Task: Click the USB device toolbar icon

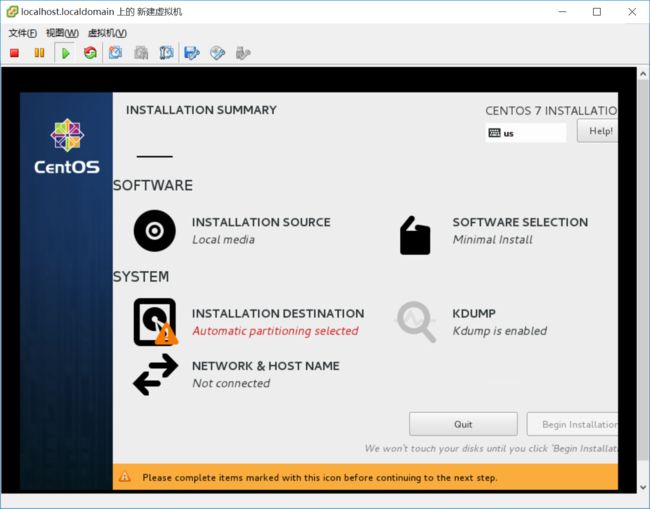Action: coord(243,53)
